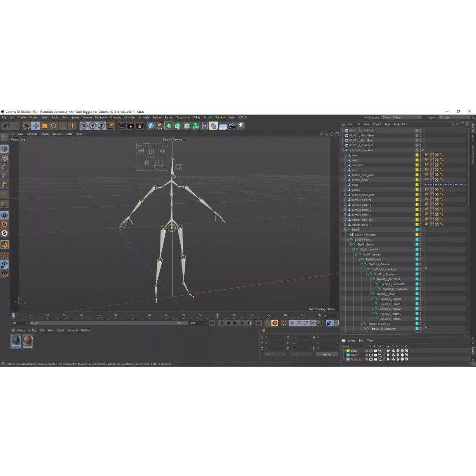Click the Subdivision Surface generator icon
Viewport: 476px width, 476px height.
(x=169, y=126)
